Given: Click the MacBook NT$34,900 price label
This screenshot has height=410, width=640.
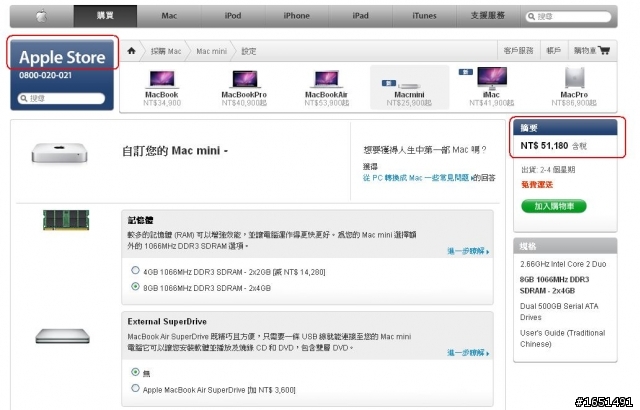Looking at the screenshot, I should pos(162,103).
